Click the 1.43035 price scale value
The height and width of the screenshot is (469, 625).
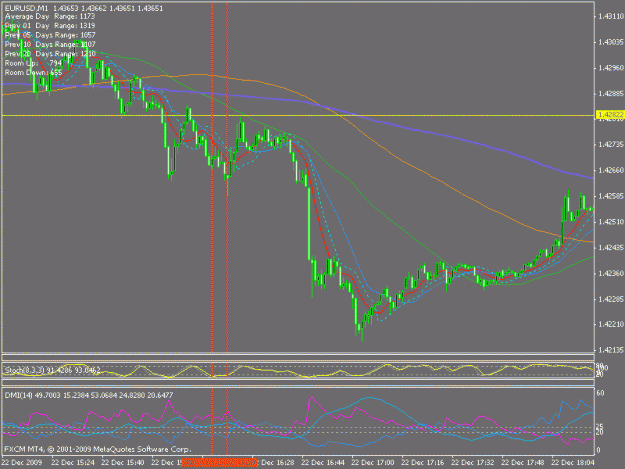coord(611,42)
